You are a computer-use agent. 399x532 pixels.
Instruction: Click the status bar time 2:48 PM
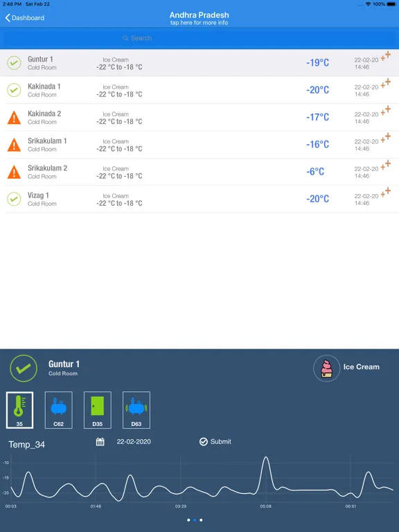coord(12,4)
